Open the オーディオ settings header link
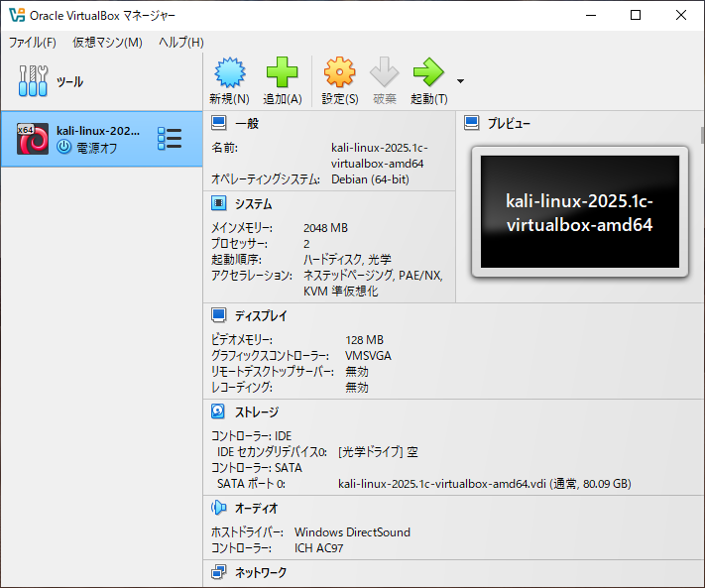Screen dimensions: 705x588 257,508
